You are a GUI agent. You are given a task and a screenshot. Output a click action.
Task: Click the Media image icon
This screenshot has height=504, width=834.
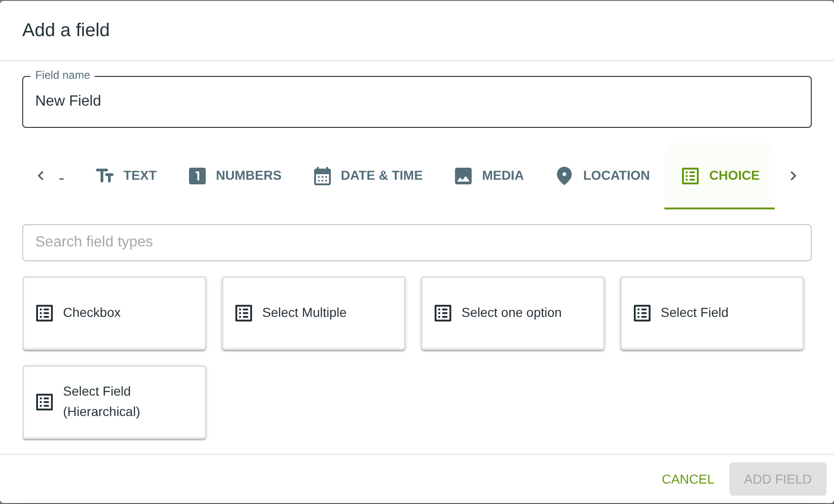click(463, 176)
